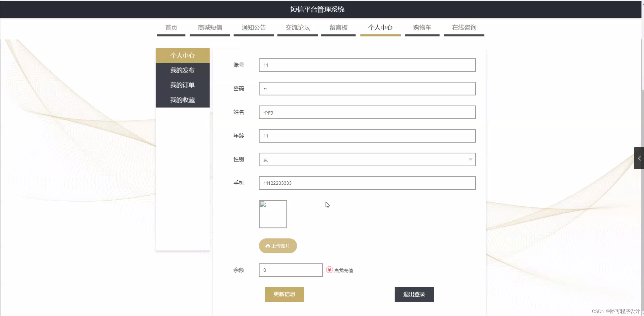Open 商城短信 navigation tab
644x316 pixels.
(210, 27)
